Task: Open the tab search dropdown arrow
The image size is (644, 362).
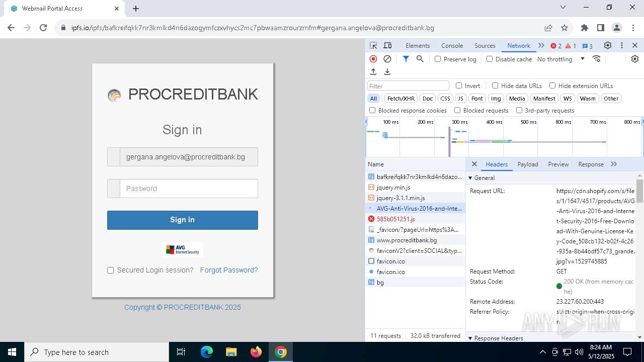Action: [563, 8]
